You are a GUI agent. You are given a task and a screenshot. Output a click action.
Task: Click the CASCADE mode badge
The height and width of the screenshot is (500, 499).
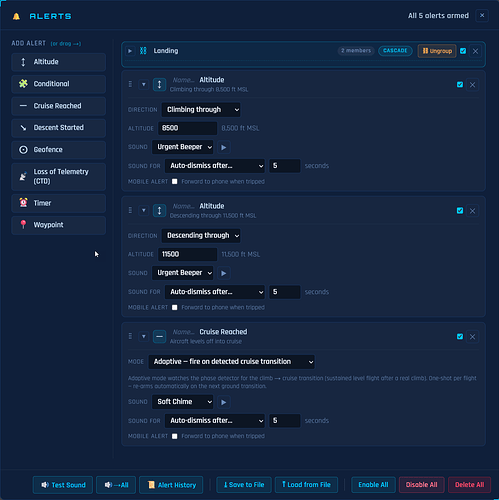[x=395, y=51]
